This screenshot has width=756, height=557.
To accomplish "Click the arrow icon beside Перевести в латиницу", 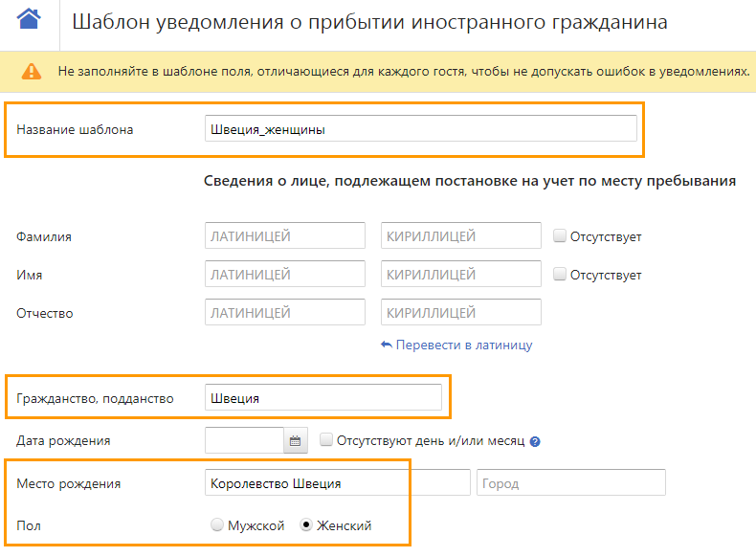I will [387, 345].
